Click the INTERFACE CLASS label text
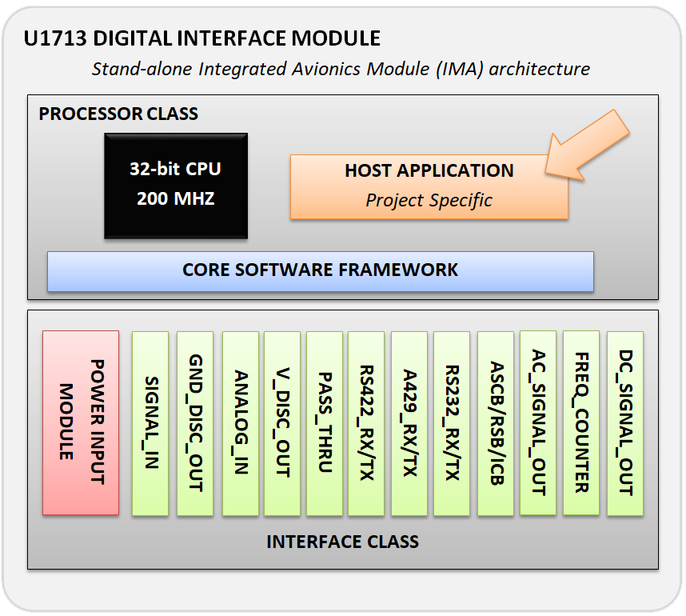The image size is (686, 616). click(342, 542)
